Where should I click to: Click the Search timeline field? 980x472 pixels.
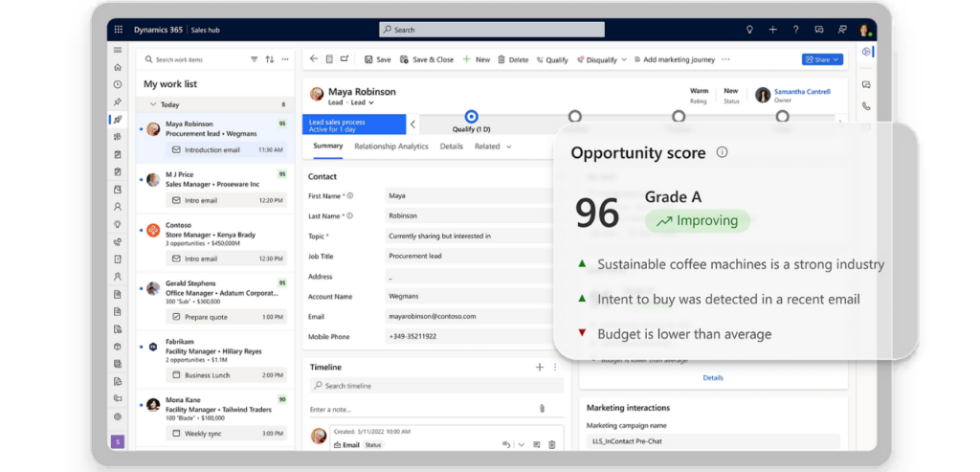click(436, 386)
